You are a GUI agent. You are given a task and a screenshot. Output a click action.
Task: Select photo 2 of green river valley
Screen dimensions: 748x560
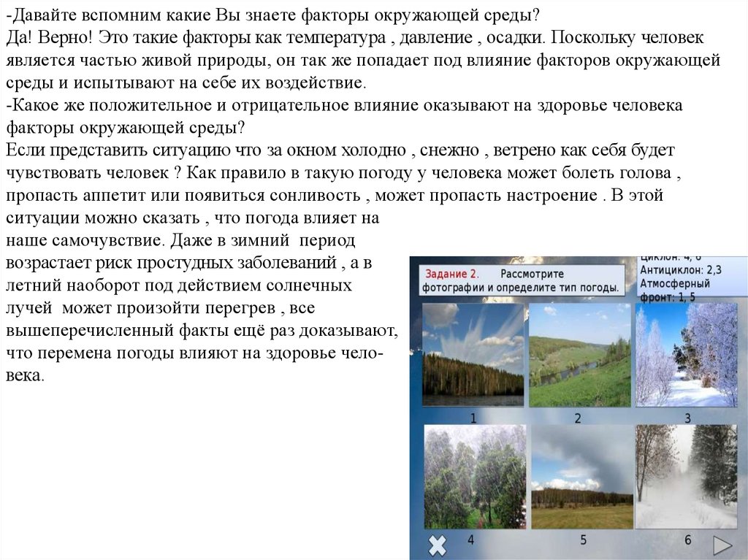click(580, 356)
